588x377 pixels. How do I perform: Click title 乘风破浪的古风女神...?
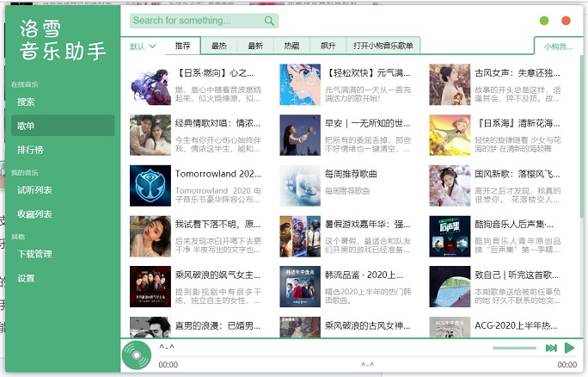[x=368, y=325]
